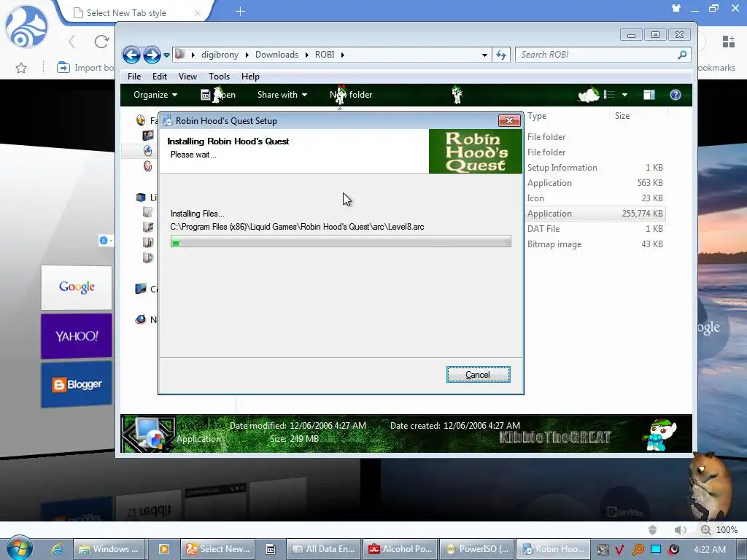Open the Share with dropdown
The image size is (747, 560).
click(x=282, y=95)
